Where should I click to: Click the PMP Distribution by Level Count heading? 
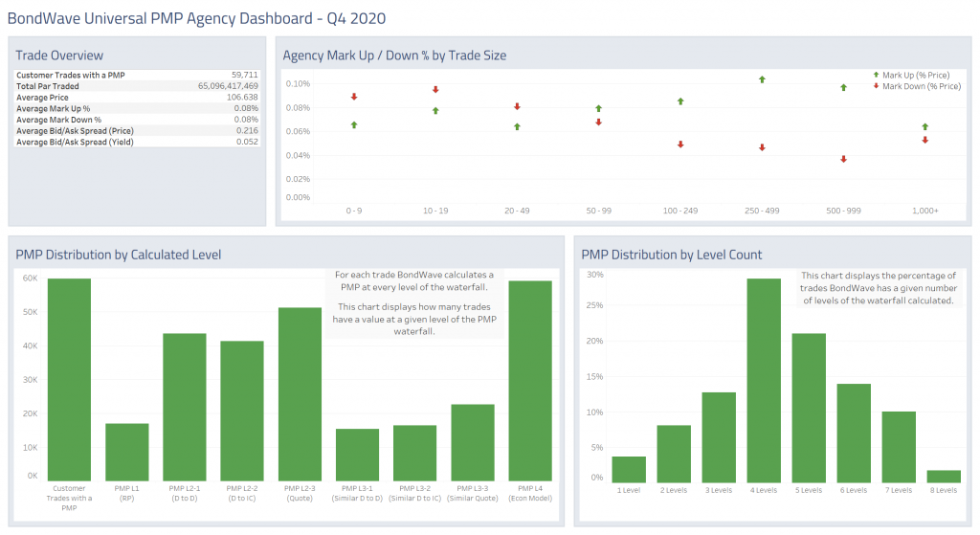671,255
